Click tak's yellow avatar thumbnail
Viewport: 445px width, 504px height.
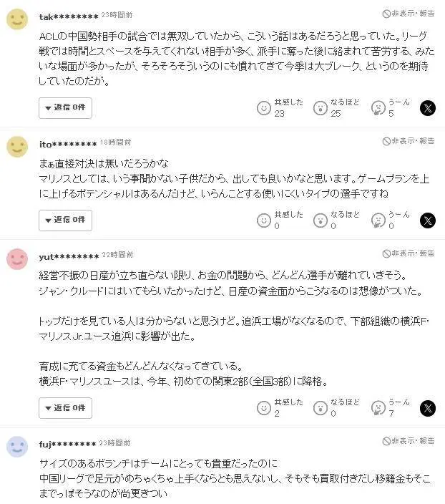17,19
